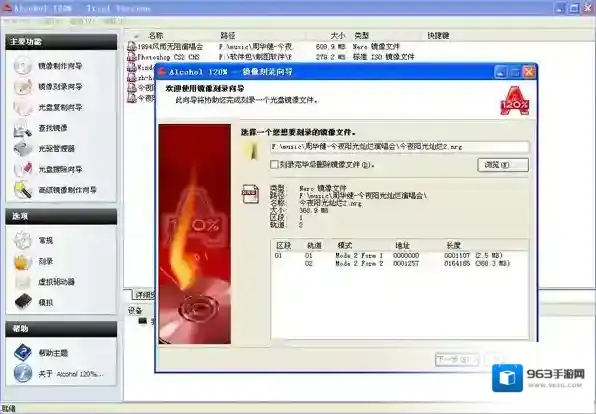Close the main Alcohol 120% window
This screenshot has width=596, height=414.
click(x=588, y=8)
